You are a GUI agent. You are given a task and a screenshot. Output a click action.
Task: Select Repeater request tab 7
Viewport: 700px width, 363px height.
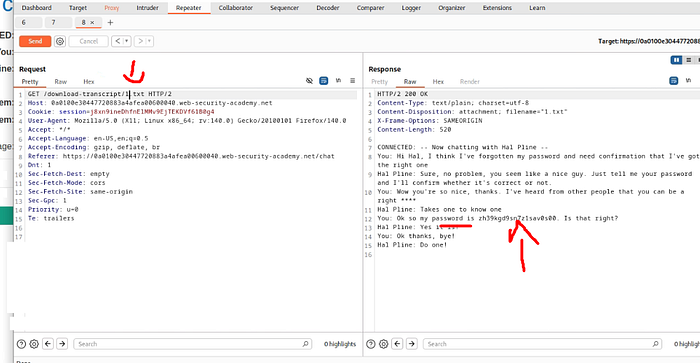pos(58,22)
